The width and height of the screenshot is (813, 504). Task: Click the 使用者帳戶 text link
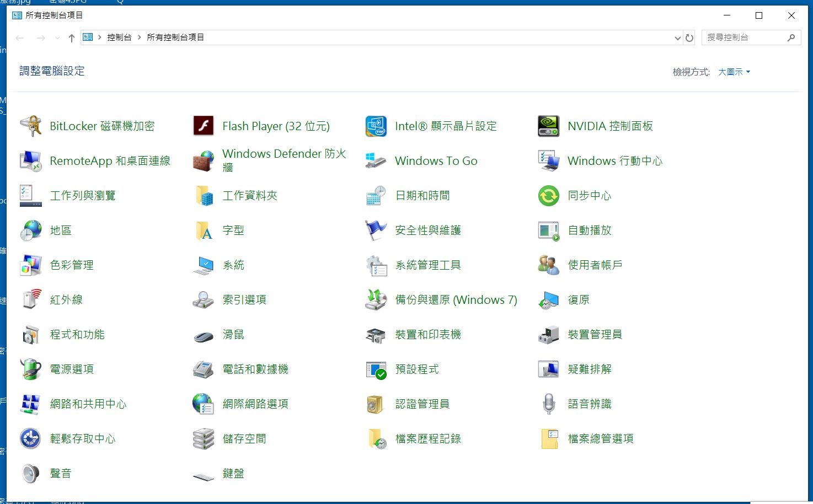[595, 265]
